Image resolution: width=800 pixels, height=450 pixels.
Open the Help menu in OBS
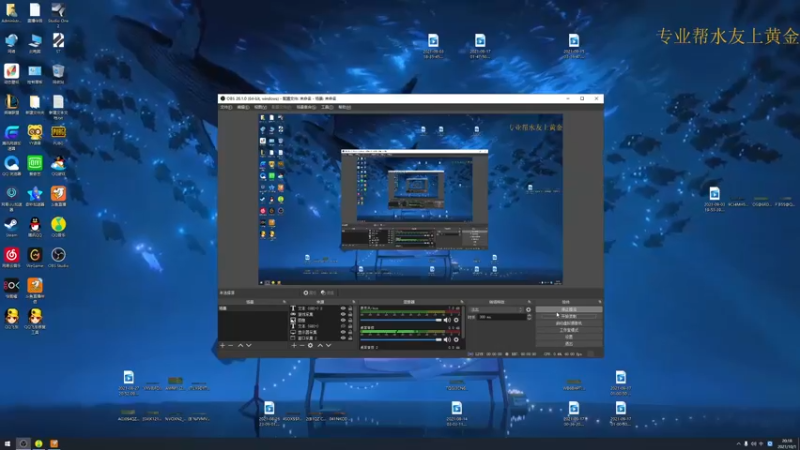(x=344, y=107)
